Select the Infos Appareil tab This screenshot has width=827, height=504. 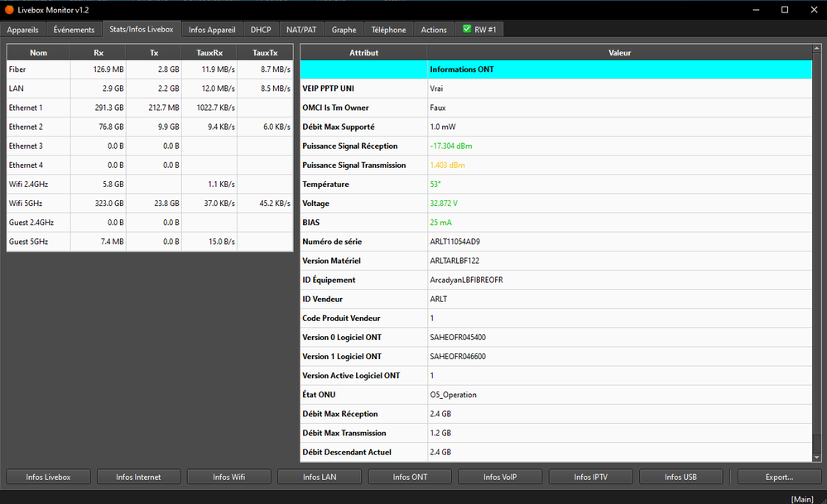tap(212, 30)
